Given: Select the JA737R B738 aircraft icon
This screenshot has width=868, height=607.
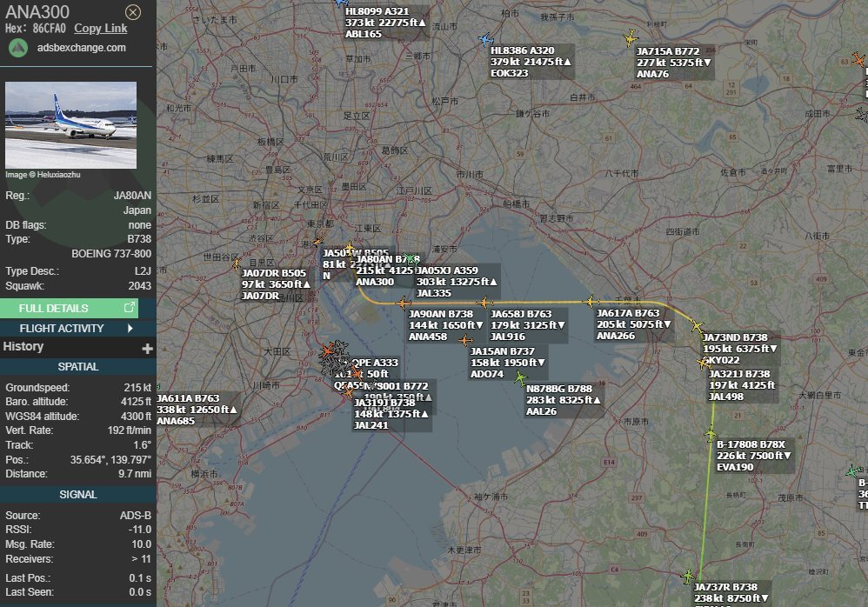Looking at the screenshot, I should [687, 576].
